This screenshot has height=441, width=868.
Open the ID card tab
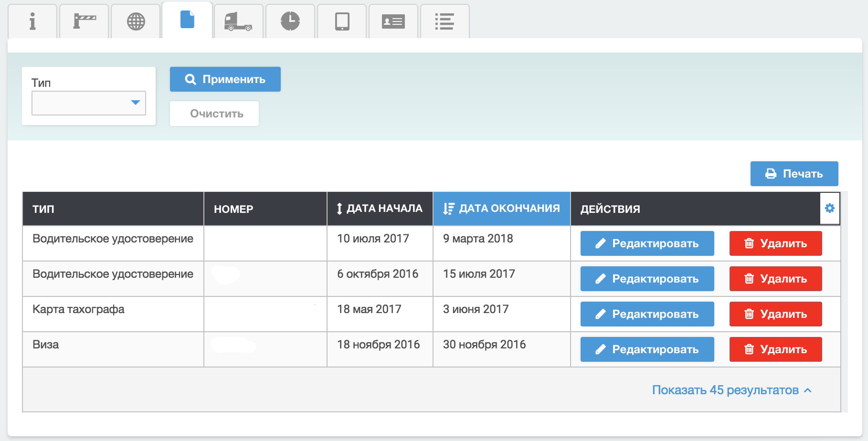point(393,21)
